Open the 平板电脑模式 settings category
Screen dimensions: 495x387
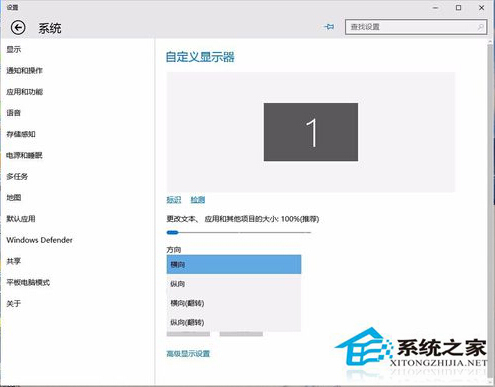tap(28, 282)
